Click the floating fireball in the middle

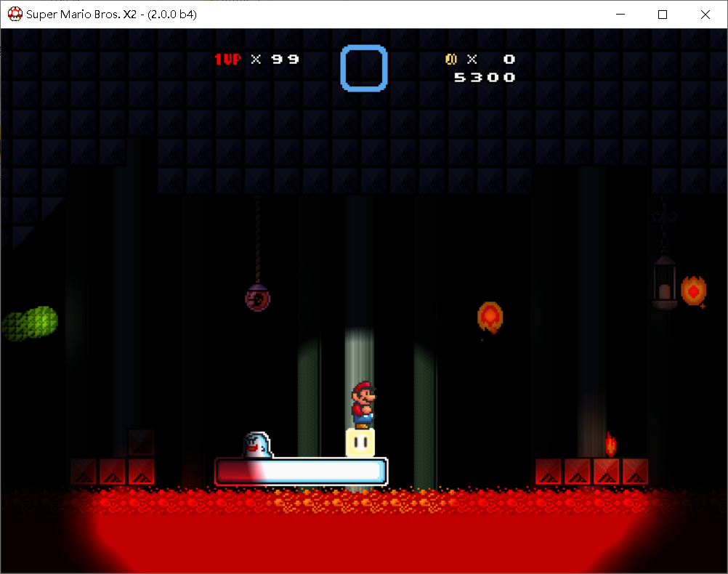490,318
